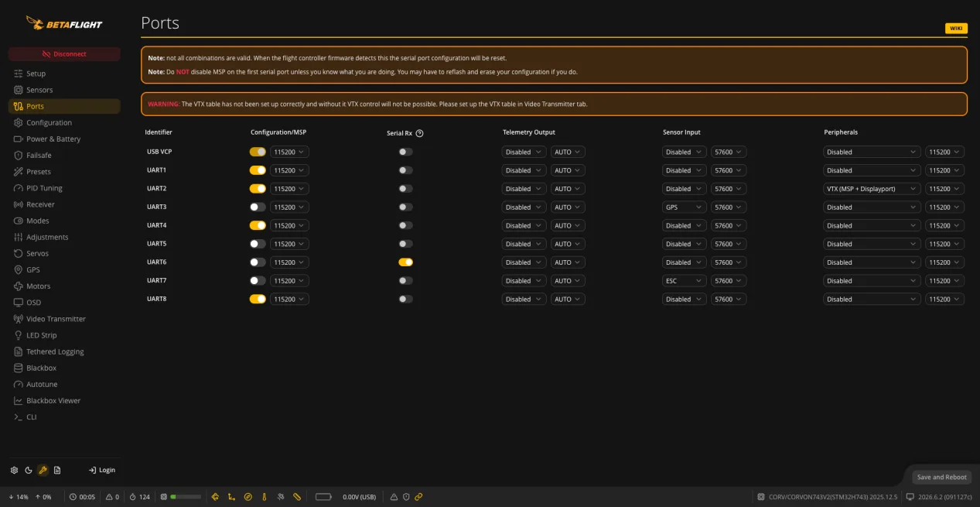Click the GPS satellite status icon
Viewport: 980px width, 507px height.
(281, 497)
